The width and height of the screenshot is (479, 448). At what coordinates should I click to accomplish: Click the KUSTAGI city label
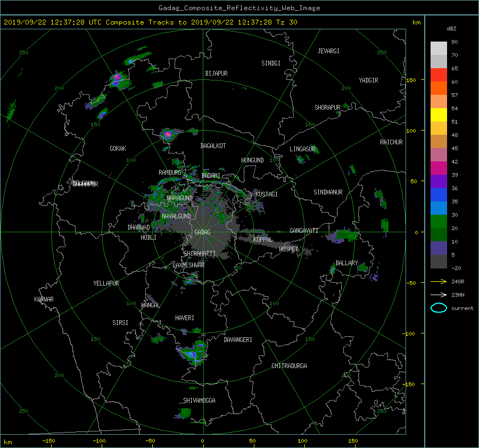click(x=267, y=194)
